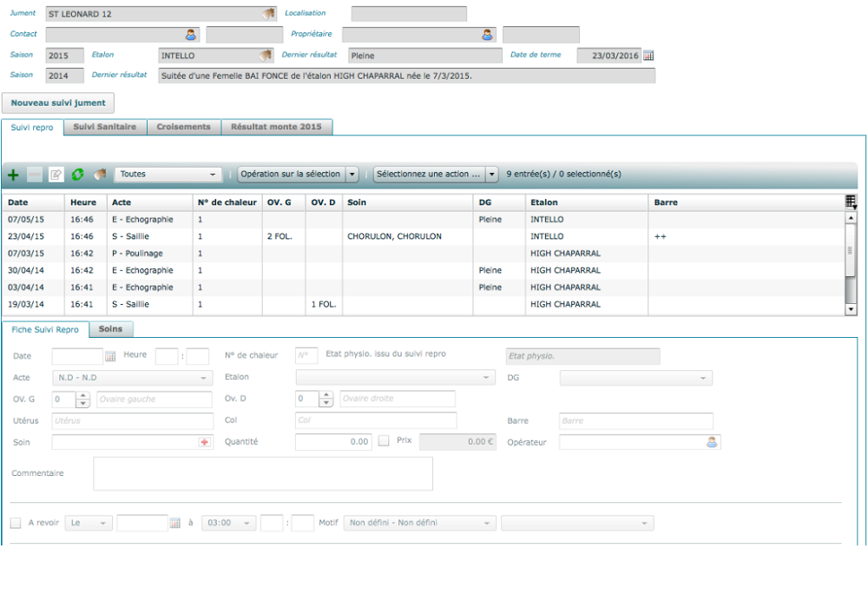868x608 pixels.
Task: Add a new entry with green plus
Action: 13,175
